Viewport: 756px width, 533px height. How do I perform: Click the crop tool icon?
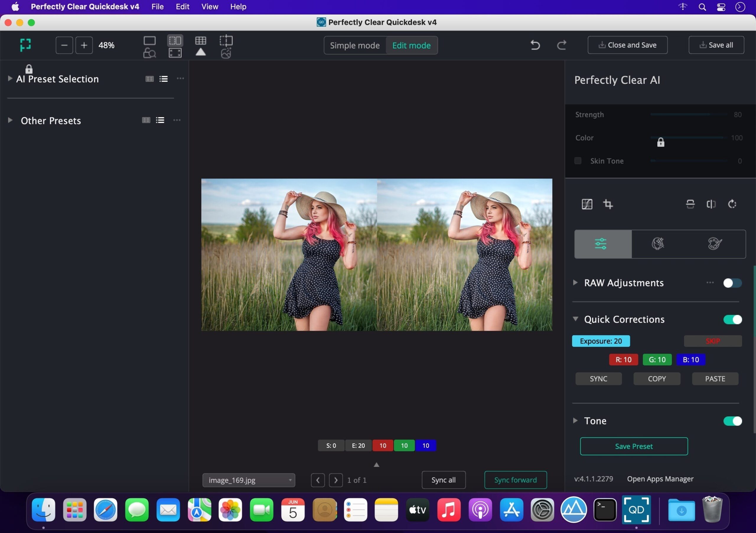608,204
